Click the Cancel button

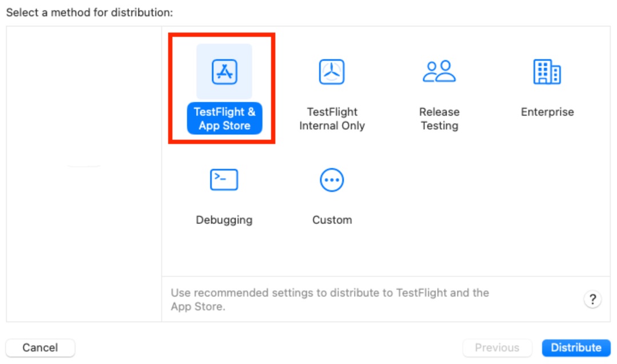[x=40, y=347]
